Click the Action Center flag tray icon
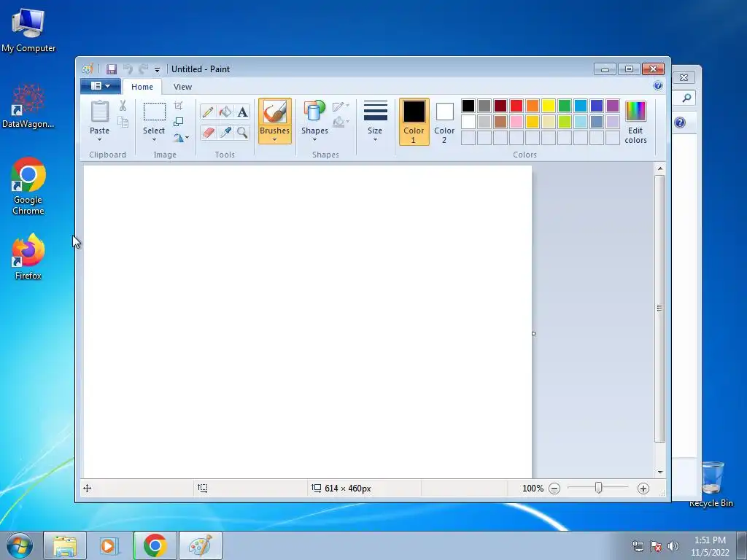This screenshot has width=747, height=560. [656, 545]
